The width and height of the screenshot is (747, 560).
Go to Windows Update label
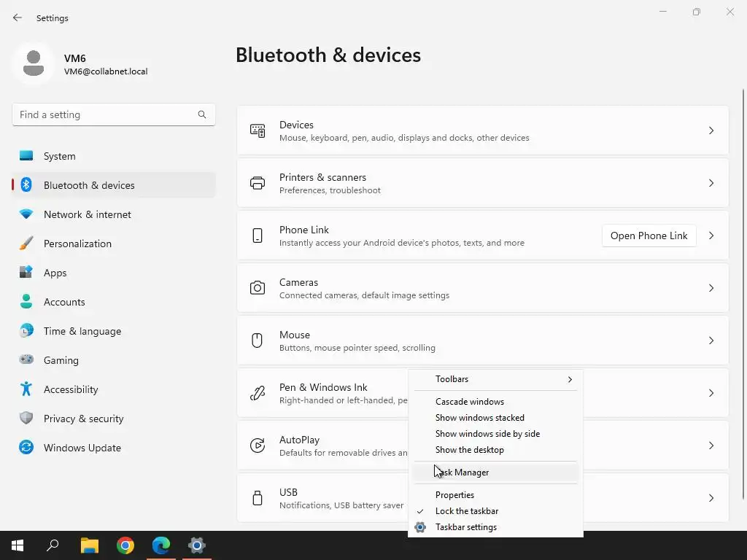tap(82, 448)
